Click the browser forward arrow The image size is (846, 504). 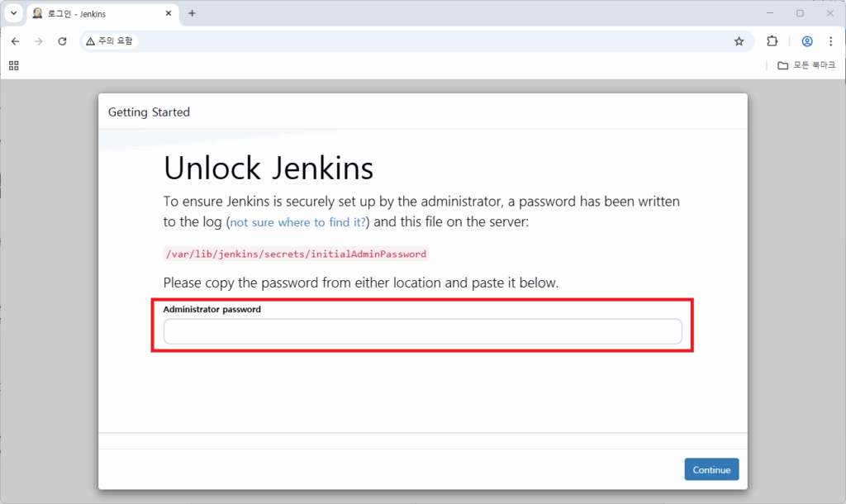click(x=38, y=41)
